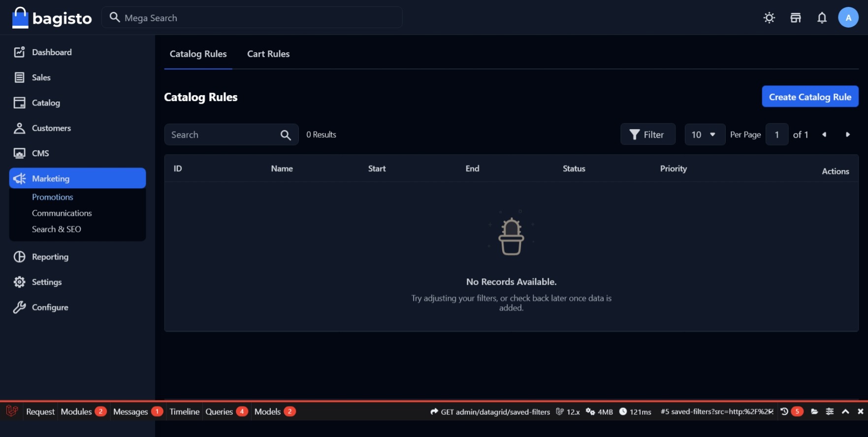Open the #5 saved-filters request dropdown
This screenshot has width=868, height=437.
point(717,411)
